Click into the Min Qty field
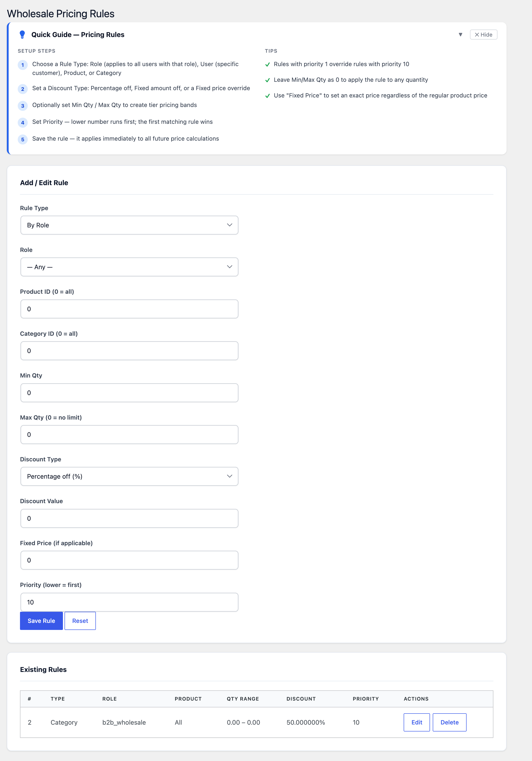 pyautogui.click(x=129, y=393)
